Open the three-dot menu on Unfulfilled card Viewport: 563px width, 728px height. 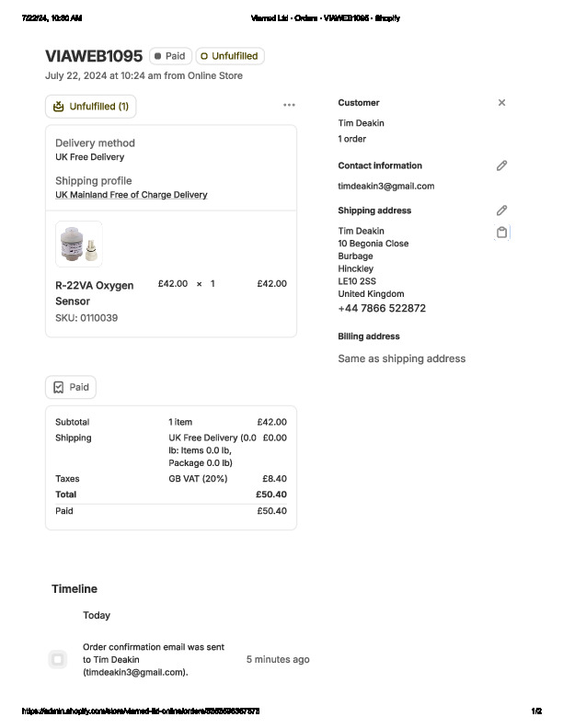pos(289,106)
